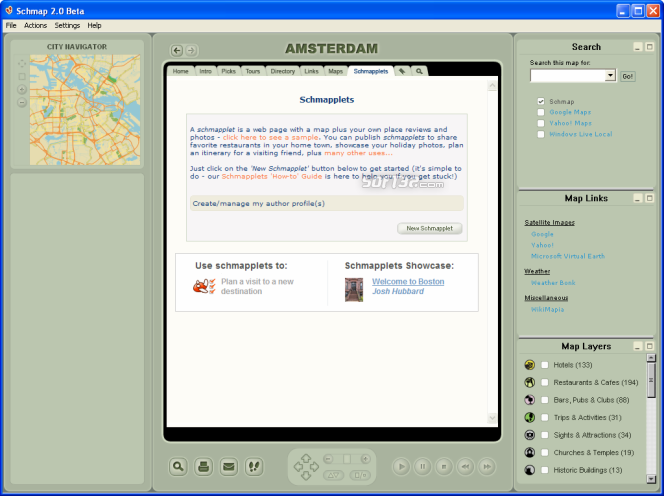Stop the tour playback
The image size is (664, 496).
point(444,467)
